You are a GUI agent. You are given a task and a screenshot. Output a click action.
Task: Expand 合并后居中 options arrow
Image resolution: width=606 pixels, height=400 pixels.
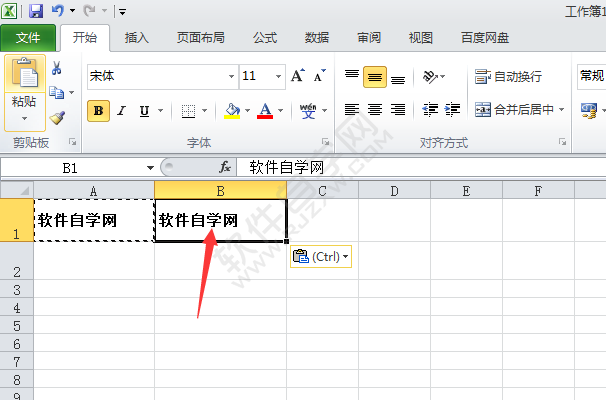[562, 110]
